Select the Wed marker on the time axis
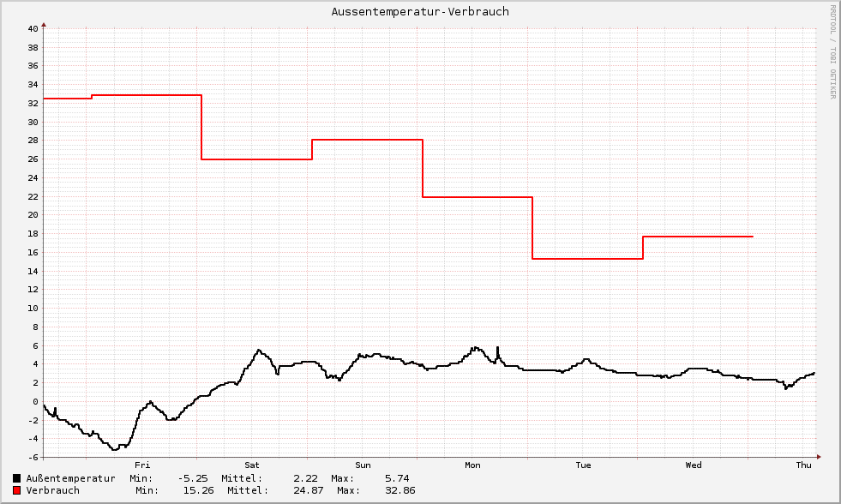 pyautogui.click(x=694, y=465)
